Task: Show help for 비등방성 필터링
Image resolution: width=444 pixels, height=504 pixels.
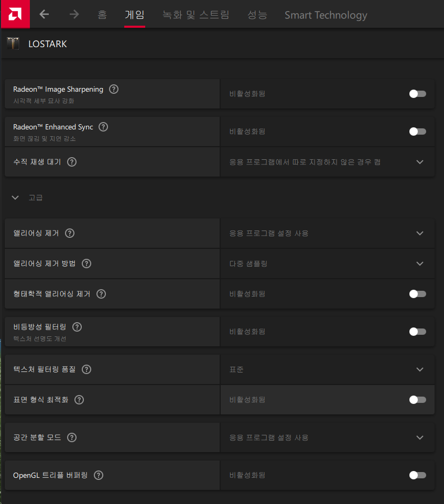Action: [77, 327]
